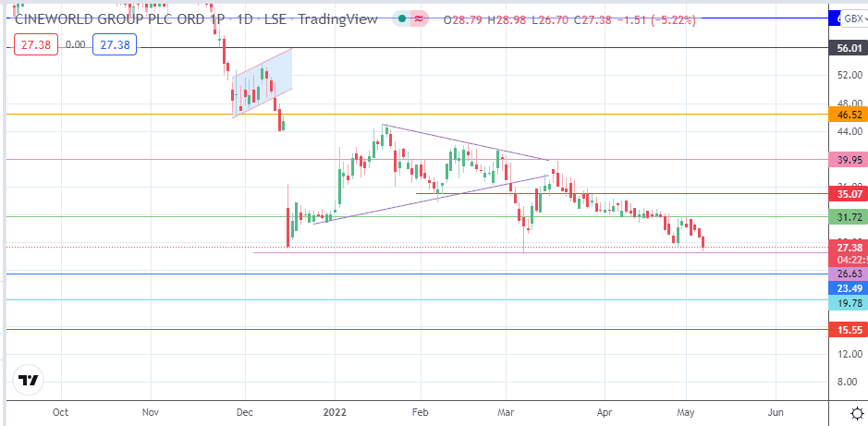Click the 52.00 price axis value
Image resolution: width=868 pixels, height=426 pixels.
point(850,75)
